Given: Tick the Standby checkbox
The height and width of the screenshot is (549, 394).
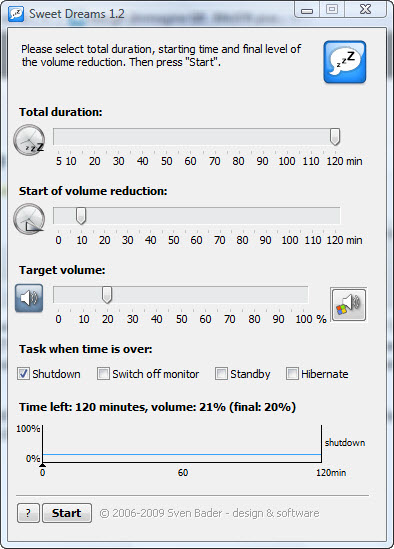Looking at the screenshot, I should click(x=221, y=374).
